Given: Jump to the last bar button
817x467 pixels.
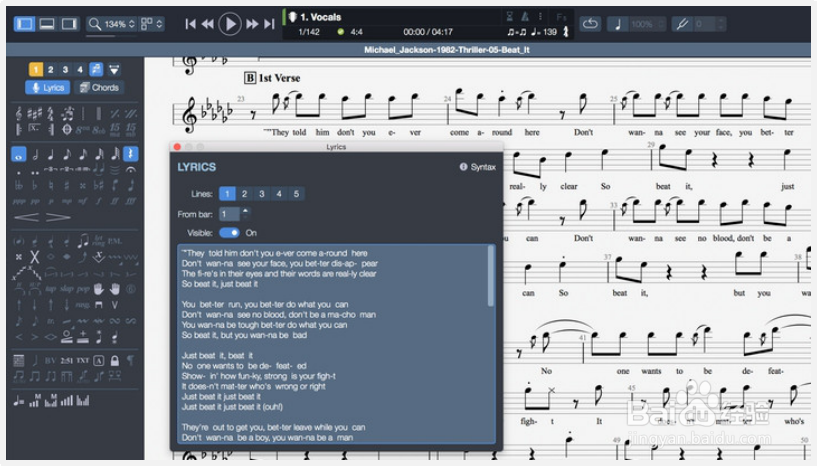Looking at the screenshot, I should (269, 24).
